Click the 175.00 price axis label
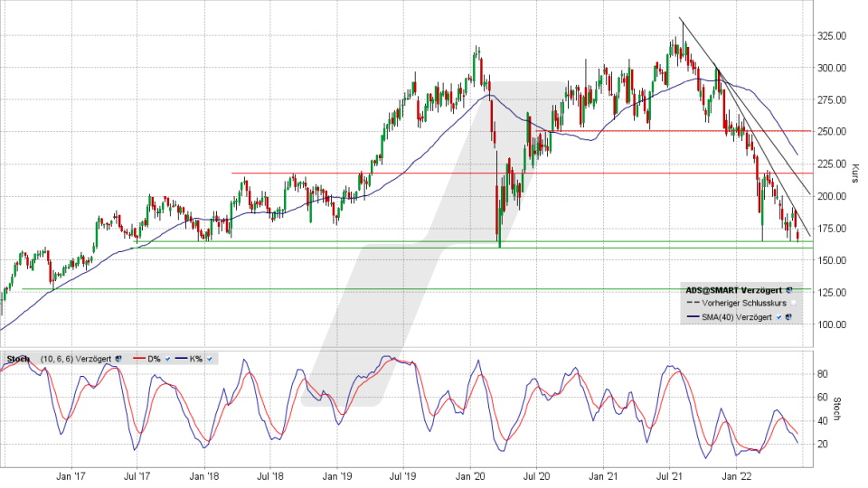Image resolution: width=868 pixels, height=488 pixels. click(x=832, y=228)
